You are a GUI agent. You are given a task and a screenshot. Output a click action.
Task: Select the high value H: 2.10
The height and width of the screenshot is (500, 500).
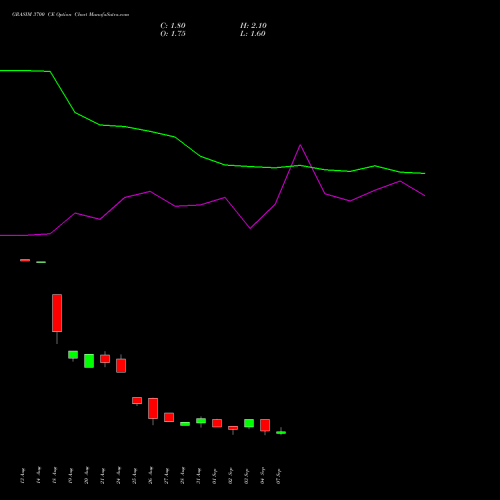253,26
